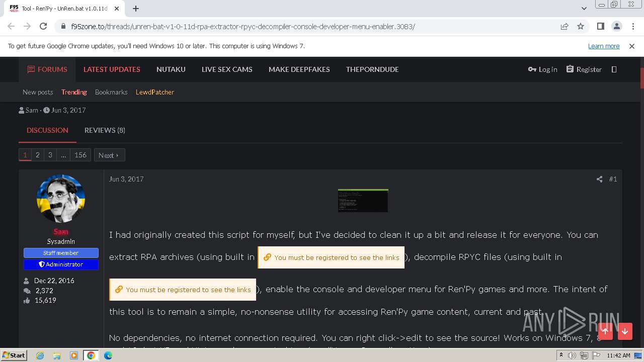Jump to top with up arrow button
Viewport: 644px width, 362px height.
pyautogui.click(x=605, y=331)
